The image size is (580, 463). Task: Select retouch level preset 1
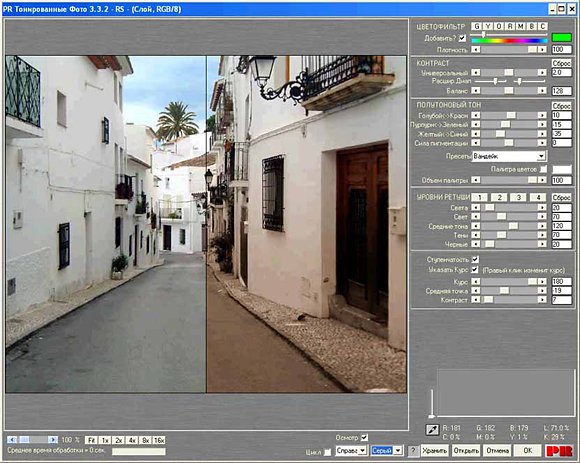[x=480, y=197]
